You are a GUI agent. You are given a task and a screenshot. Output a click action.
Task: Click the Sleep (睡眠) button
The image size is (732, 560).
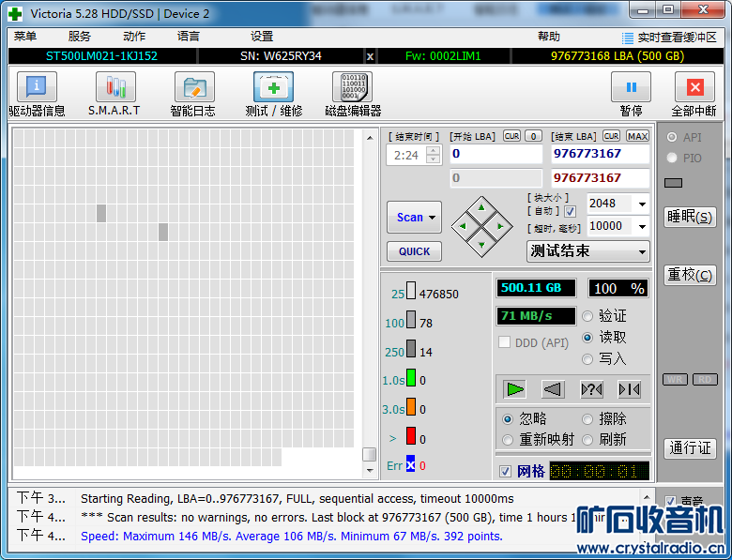[690, 217]
